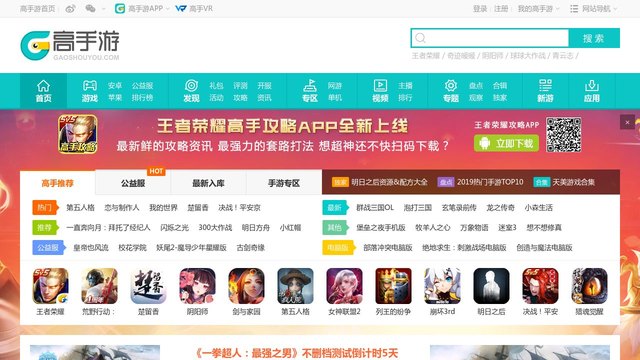Scan the banner QR code image
The image size is (640, 360).
coord(564,134)
